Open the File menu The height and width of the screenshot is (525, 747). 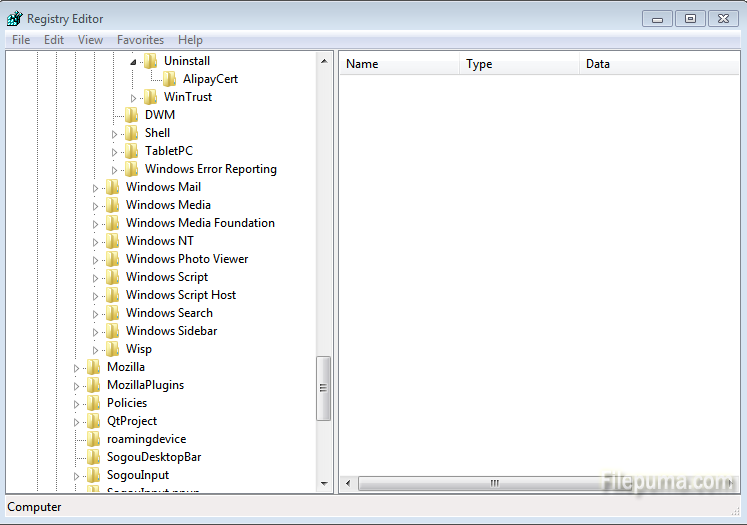point(21,40)
